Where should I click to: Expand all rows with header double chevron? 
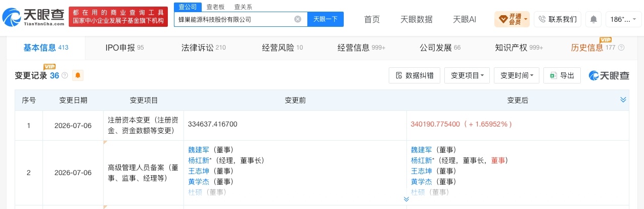(x=623, y=100)
